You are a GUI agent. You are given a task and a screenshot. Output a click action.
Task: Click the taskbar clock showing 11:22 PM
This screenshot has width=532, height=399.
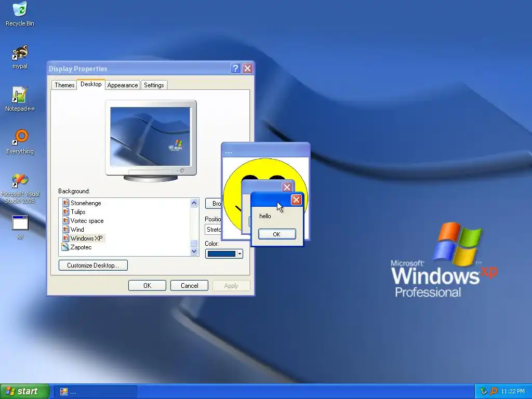[x=513, y=391]
